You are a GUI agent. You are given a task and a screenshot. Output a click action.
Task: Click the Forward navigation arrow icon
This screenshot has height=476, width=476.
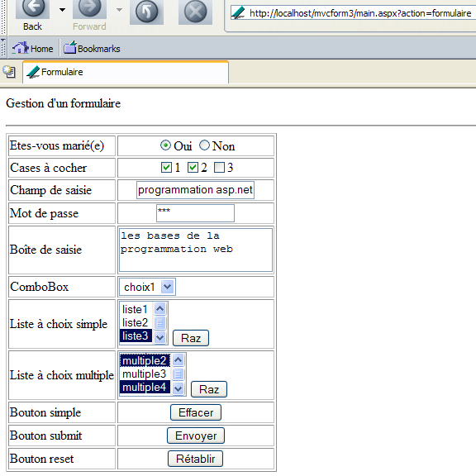[x=89, y=8]
